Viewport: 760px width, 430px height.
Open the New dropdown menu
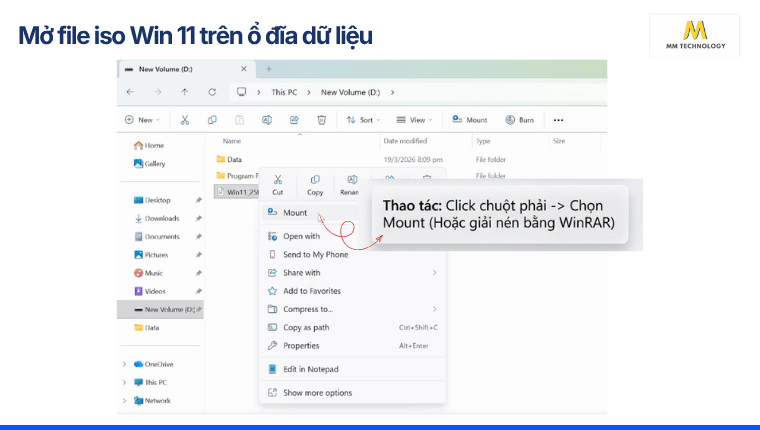pos(142,120)
